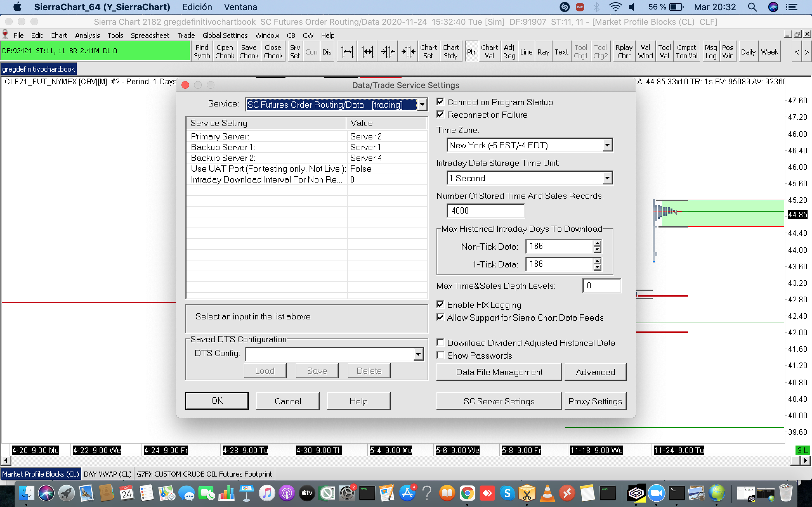This screenshot has width=812, height=507.
Task: Click the Stored Time and Sales Records field
Action: coord(485,211)
